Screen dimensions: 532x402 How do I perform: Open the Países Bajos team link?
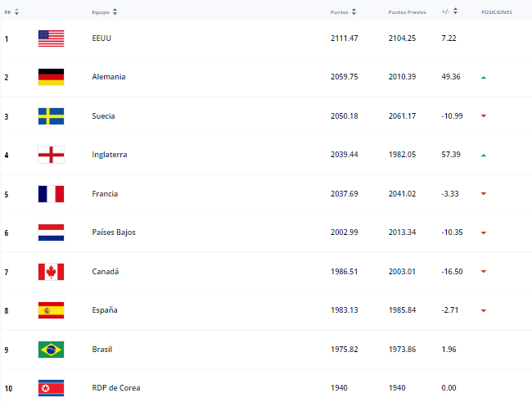[x=114, y=233]
